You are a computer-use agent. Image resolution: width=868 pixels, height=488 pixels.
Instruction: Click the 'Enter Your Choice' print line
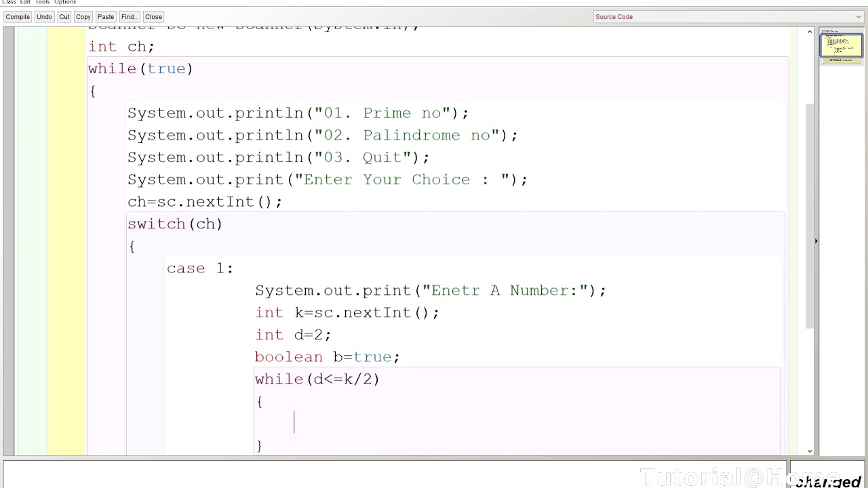[328, 180]
